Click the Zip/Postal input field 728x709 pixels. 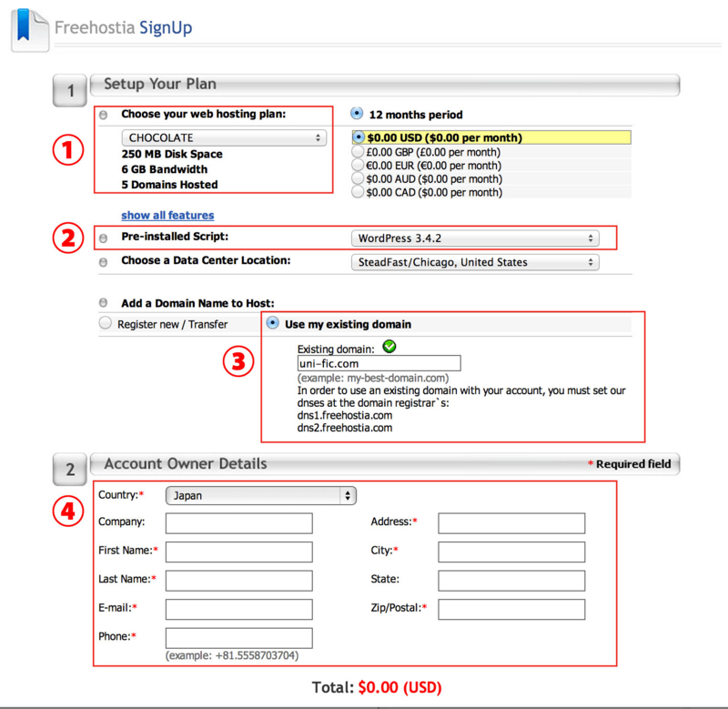coord(511,609)
